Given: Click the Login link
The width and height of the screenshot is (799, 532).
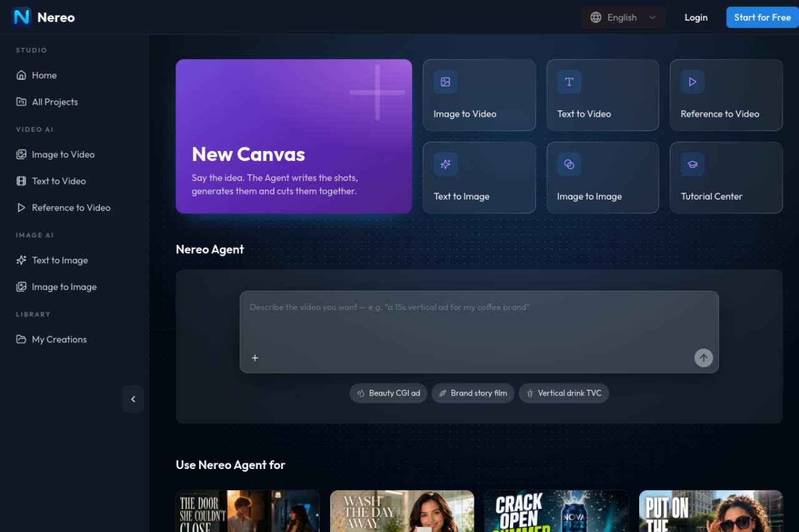Looking at the screenshot, I should (x=696, y=17).
